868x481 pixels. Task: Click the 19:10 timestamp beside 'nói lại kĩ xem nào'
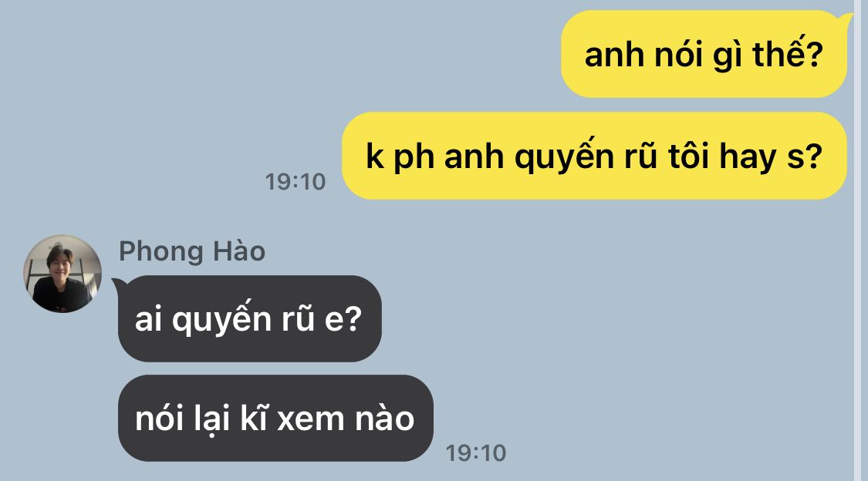(476, 453)
